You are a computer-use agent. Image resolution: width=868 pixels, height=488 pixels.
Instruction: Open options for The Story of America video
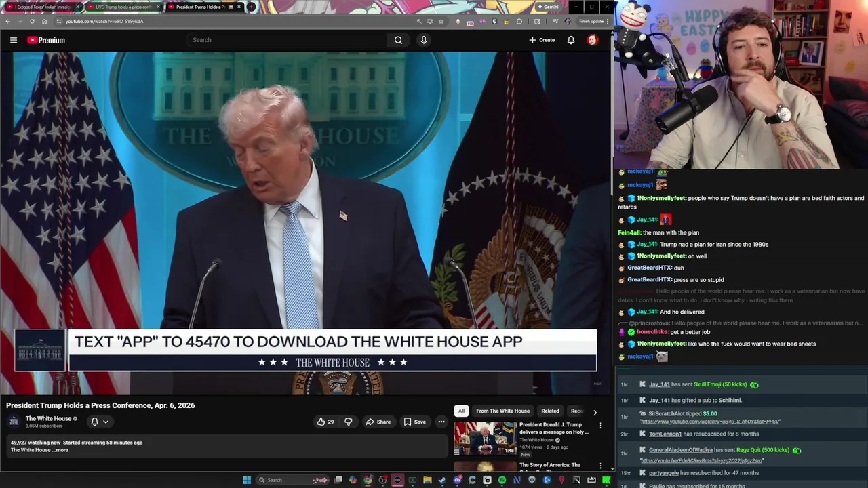pyautogui.click(x=600, y=466)
